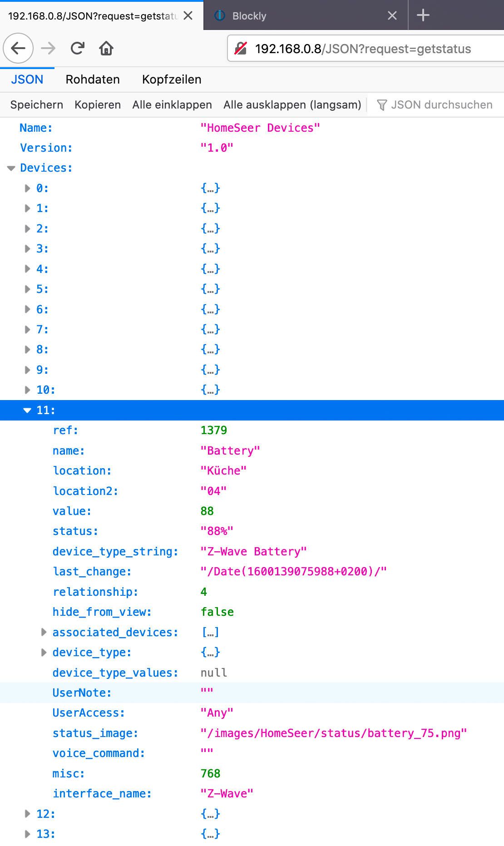Screen dimensions: 504x846
Task: Reload the current page
Action: point(78,48)
